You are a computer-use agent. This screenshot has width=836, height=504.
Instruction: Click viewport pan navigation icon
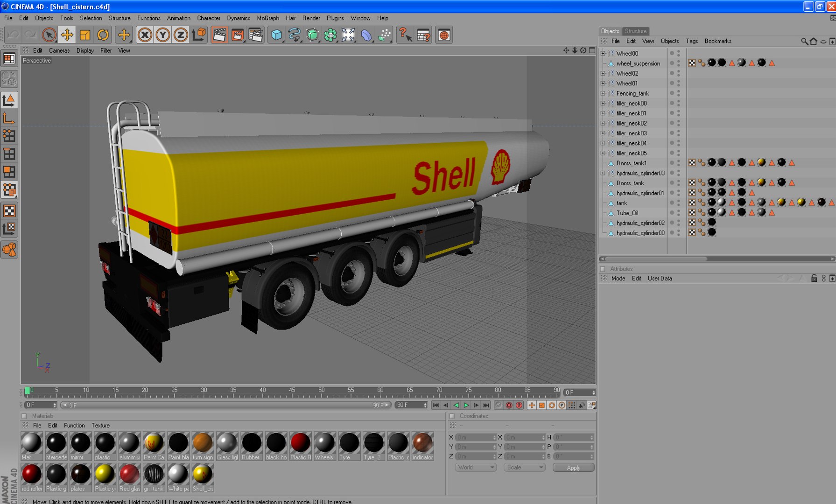pyautogui.click(x=566, y=50)
